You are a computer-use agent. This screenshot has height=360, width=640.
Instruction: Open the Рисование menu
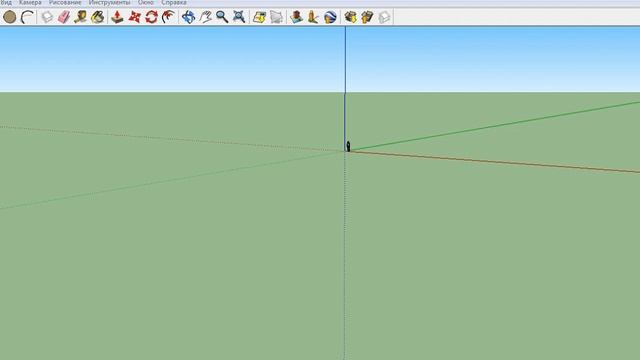[x=65, y=2]
